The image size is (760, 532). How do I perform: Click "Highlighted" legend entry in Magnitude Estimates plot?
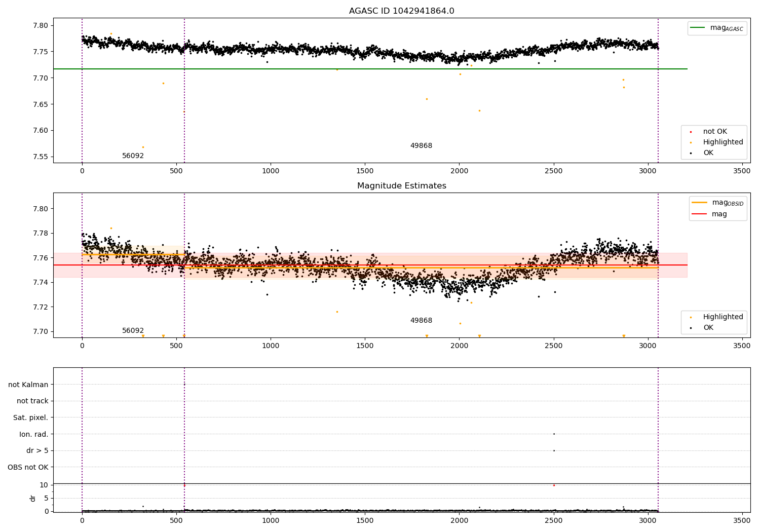tap(716, 317)
